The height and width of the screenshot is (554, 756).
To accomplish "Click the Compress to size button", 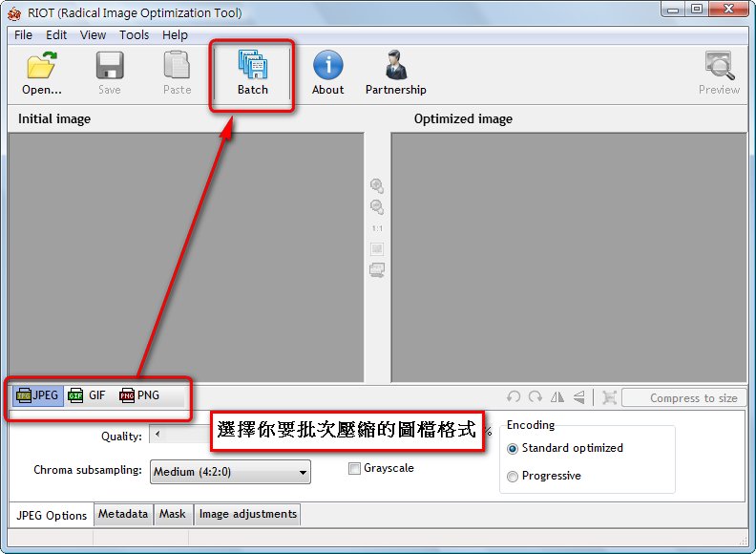I will 684,398.
